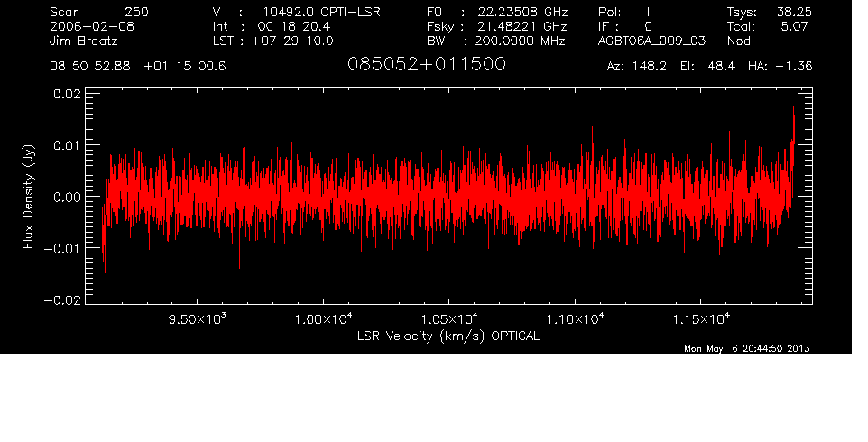Click coordinates 08 50 52.88 +01 15 00.6
The image size is (868, 442).
(x=138, y=67)
